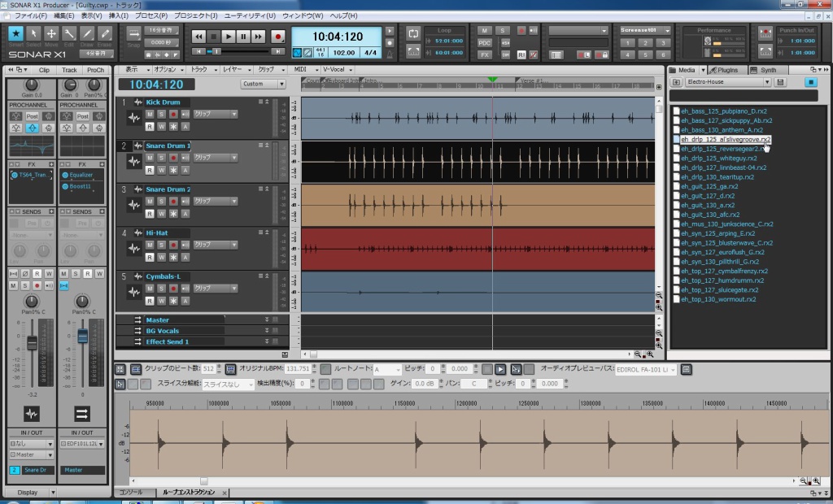Arm the Snare Drum 2 track for recording
This screenshot has height=504, width=833.
(x=173, y=202)
